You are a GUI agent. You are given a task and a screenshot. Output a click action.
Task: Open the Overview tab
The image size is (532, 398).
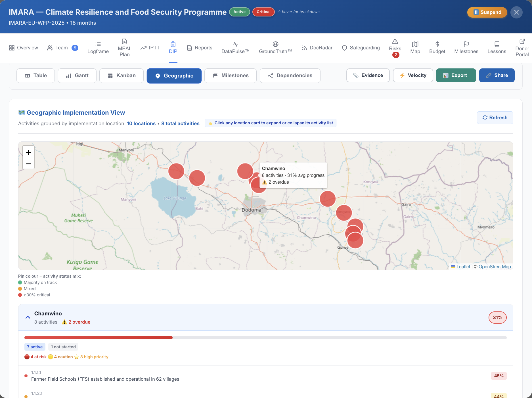(x=24, y=48)
